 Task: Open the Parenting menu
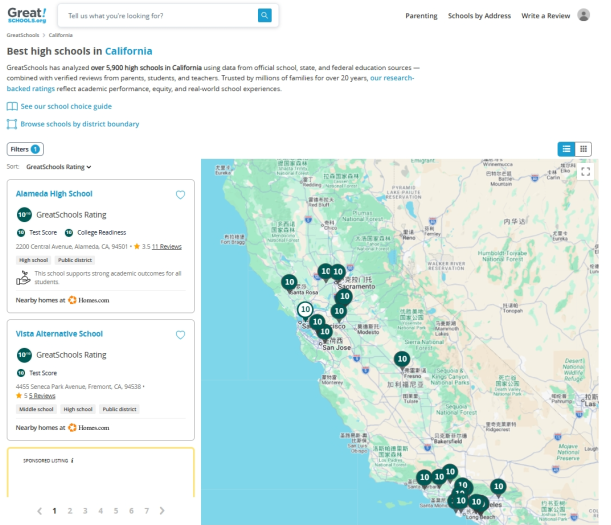coord(421,16)
